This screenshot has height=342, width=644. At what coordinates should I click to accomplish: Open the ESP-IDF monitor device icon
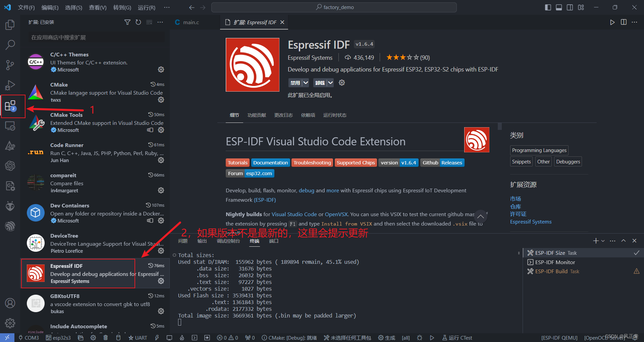pyautogui.click(x=169, y=338)
